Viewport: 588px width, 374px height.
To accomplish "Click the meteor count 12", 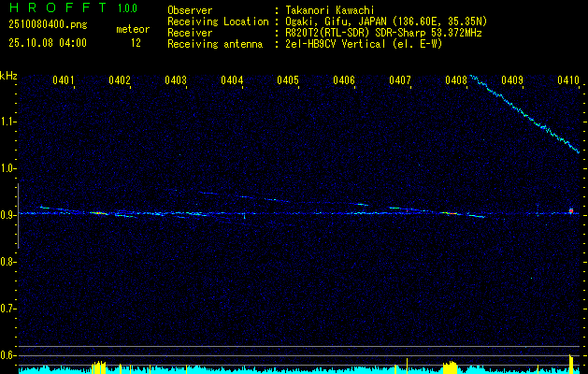I will coord(136,43).
